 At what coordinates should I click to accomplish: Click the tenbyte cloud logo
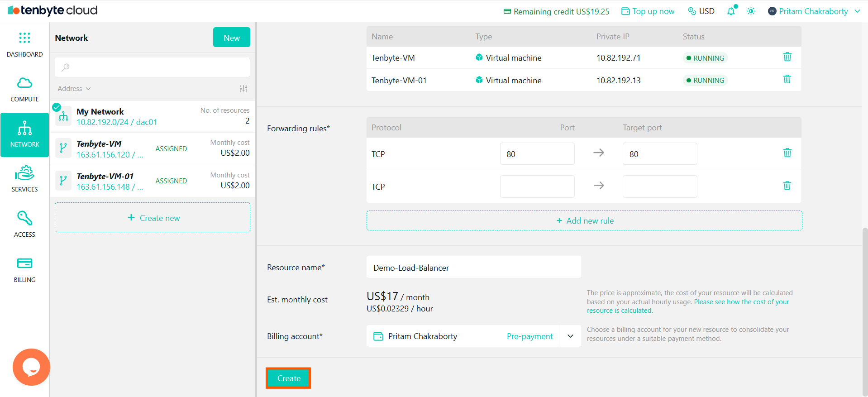(52, 10)
